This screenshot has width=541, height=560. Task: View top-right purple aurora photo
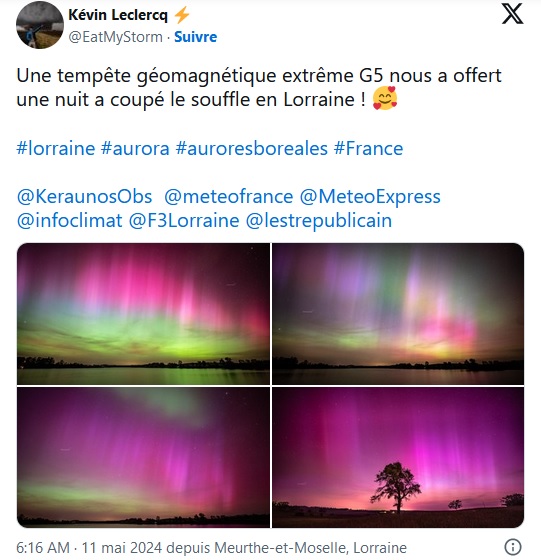click(398, 314)
